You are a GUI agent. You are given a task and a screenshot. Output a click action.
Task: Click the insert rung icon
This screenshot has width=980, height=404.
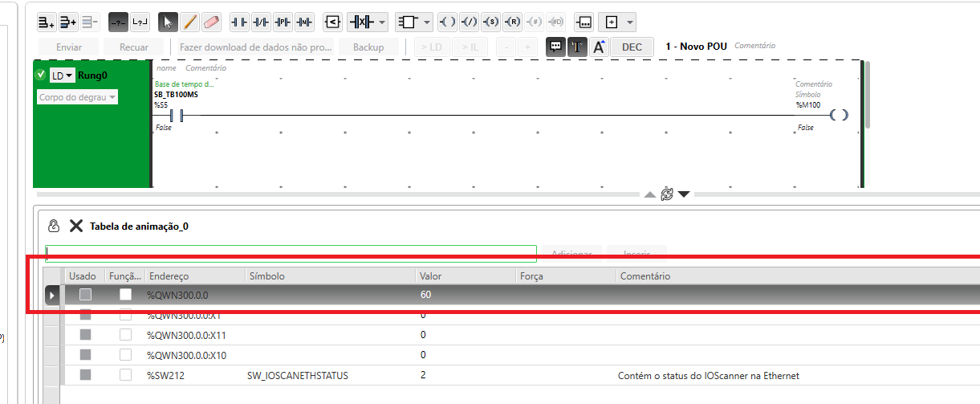pos(68,22)
